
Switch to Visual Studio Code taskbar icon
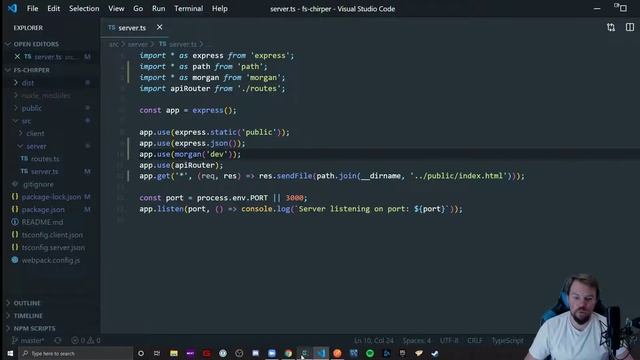point(321,353)
